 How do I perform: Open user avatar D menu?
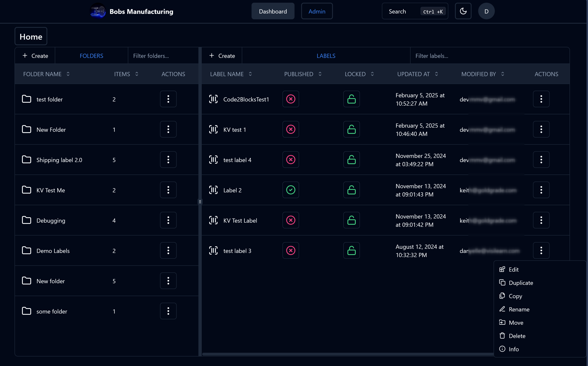(x=486, y=11)
